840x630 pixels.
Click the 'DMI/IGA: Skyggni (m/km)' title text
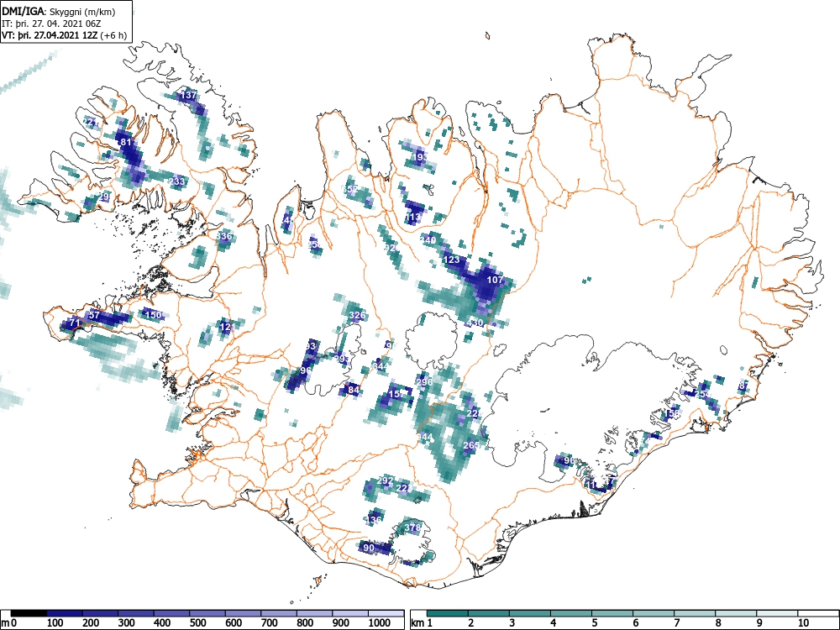pos(59,11)
